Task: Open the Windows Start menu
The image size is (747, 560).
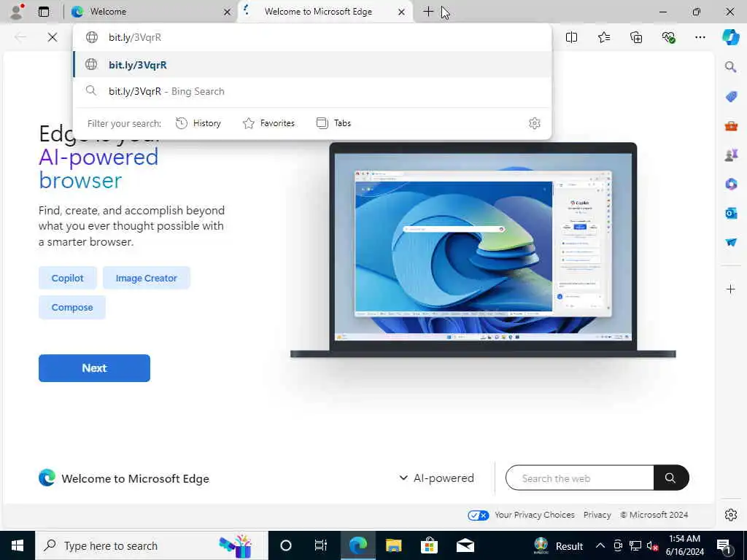Action: coord(18,545)
